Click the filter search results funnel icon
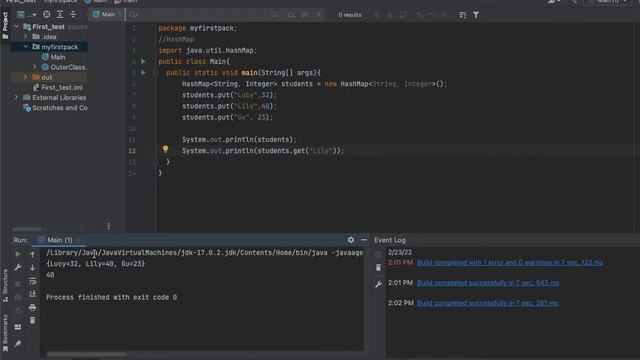The width and height of the screenshot is (640, 360). 476,15
